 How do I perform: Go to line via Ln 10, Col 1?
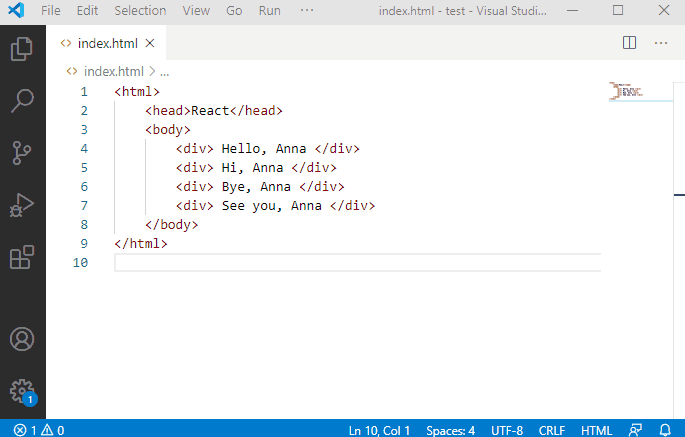pyautogui.click(x=379, y=430)
